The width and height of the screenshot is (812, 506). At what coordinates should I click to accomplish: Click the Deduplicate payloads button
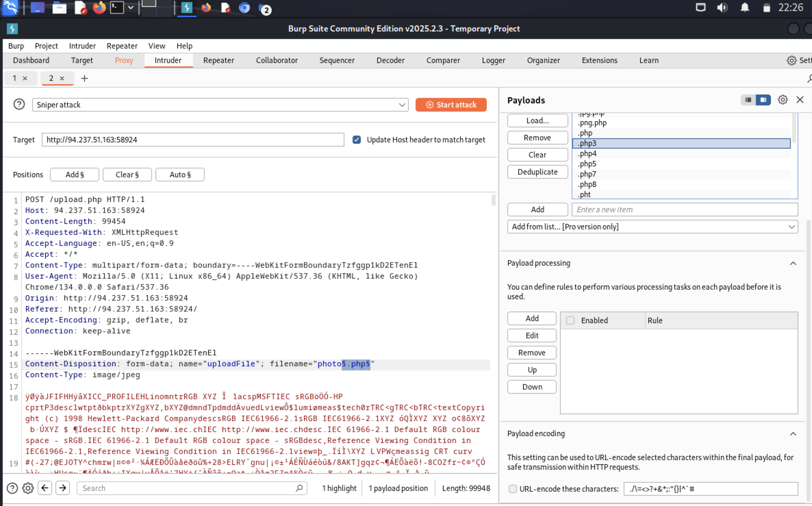537,172
